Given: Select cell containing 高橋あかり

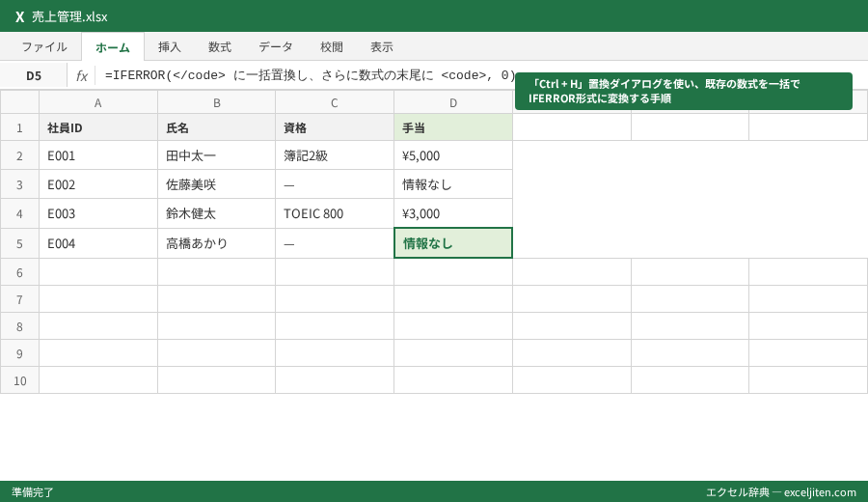Looking at the screenshot, I should click(x=216, y=243).
